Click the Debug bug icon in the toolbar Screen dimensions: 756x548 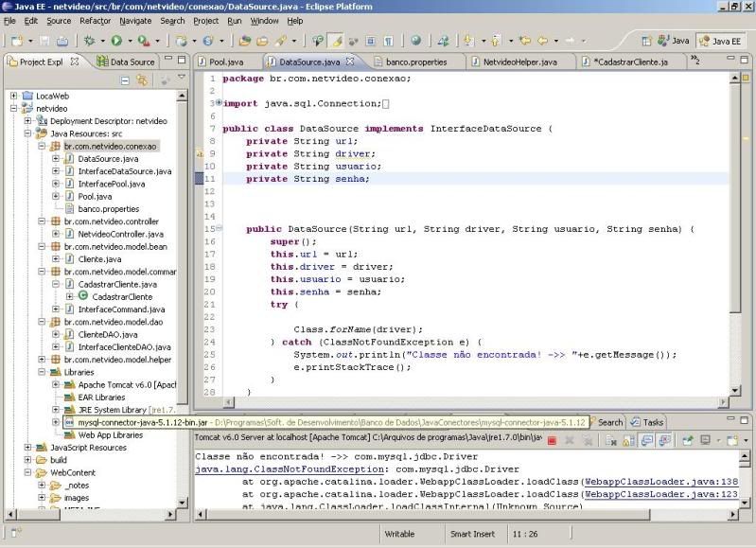point(90,41)
